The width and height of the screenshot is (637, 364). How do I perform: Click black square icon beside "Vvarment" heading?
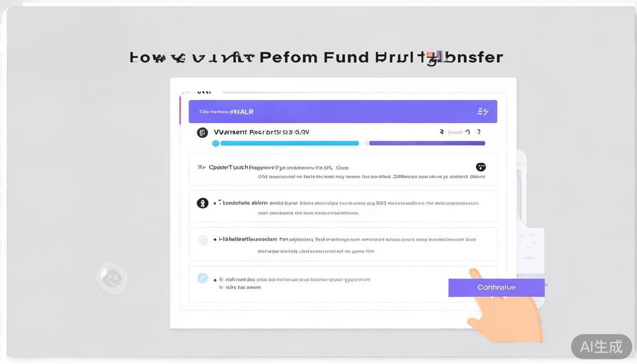coord(202,133)
